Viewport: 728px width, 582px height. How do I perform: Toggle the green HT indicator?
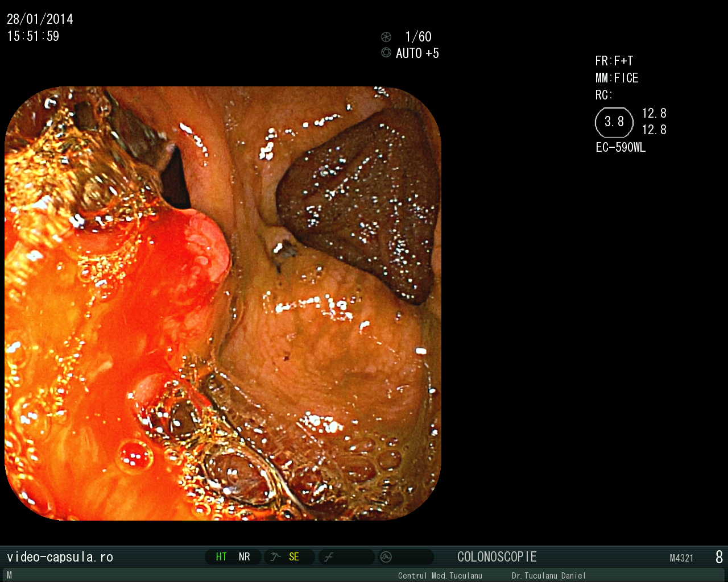(x=221, y=557)
